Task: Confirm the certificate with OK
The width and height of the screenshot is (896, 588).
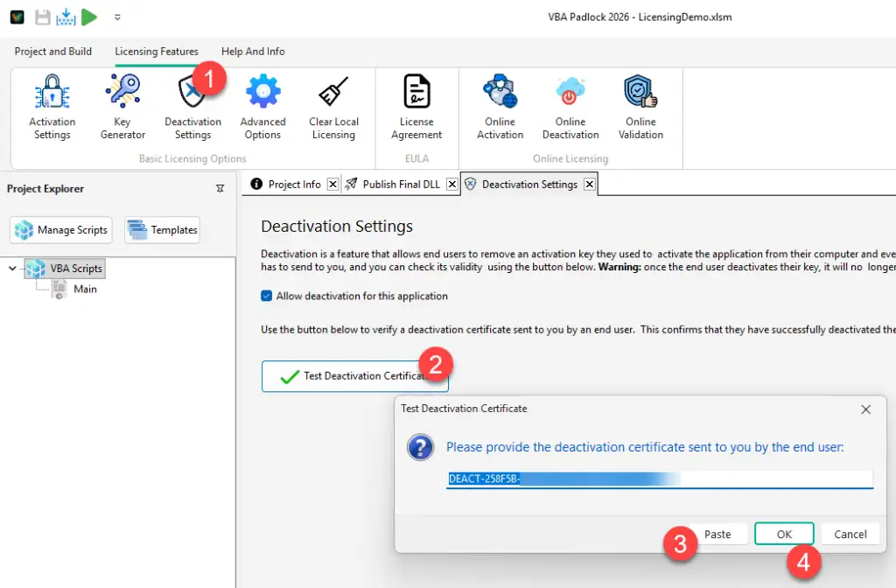Action: pos(783,534)
